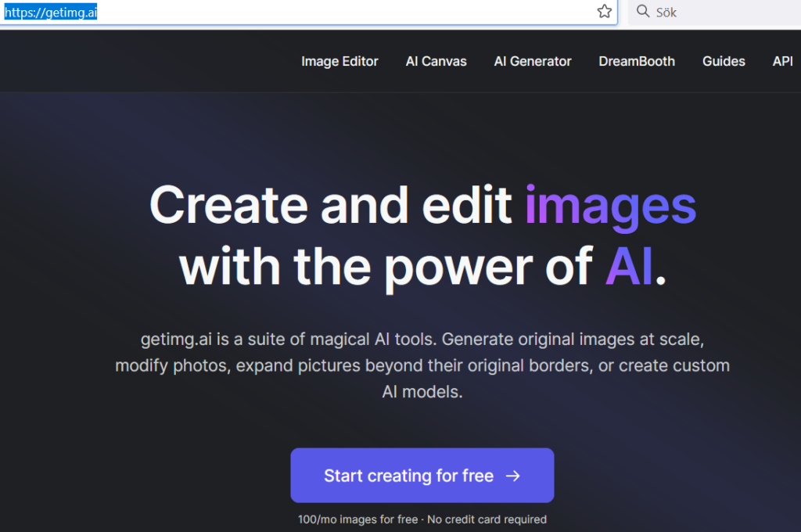The width and height of the screenshot is (801, 532).
Task: Open the Guides section
Action: (x=724, y=61)
